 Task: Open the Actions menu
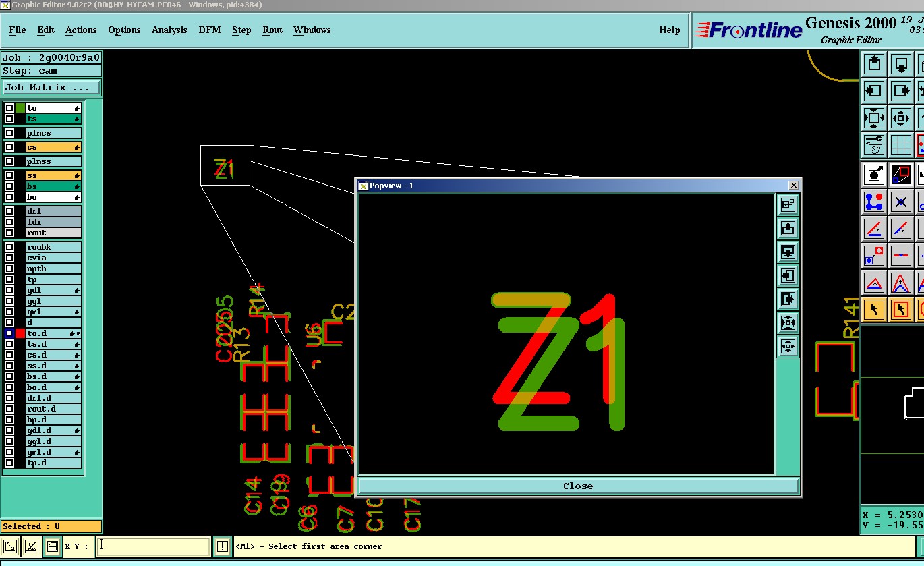coord(81,30)
